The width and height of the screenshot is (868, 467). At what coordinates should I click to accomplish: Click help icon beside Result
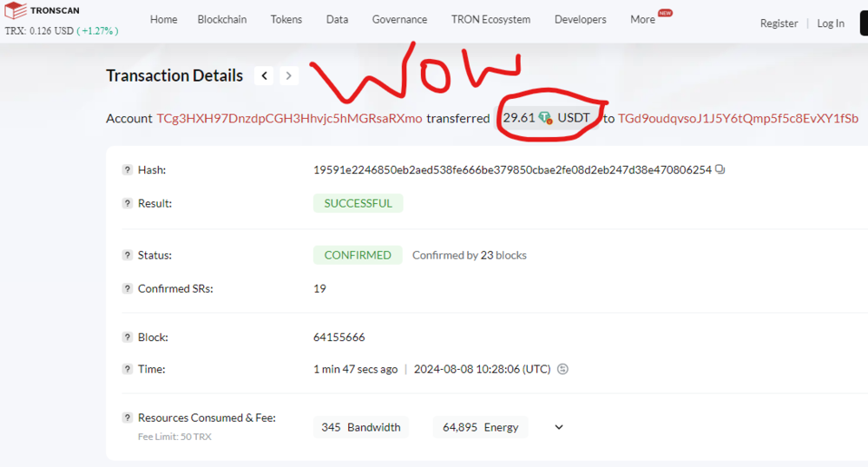tap(128, 203)
